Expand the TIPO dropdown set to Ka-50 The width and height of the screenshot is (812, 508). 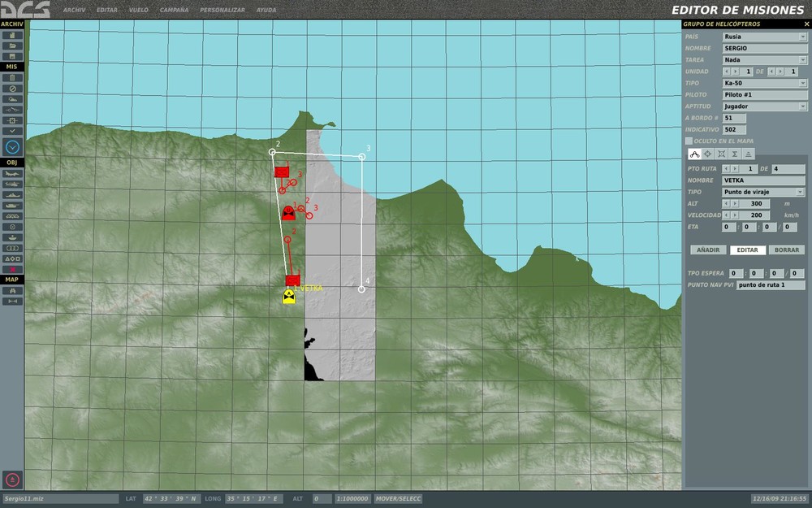click(x=804, y=82)
